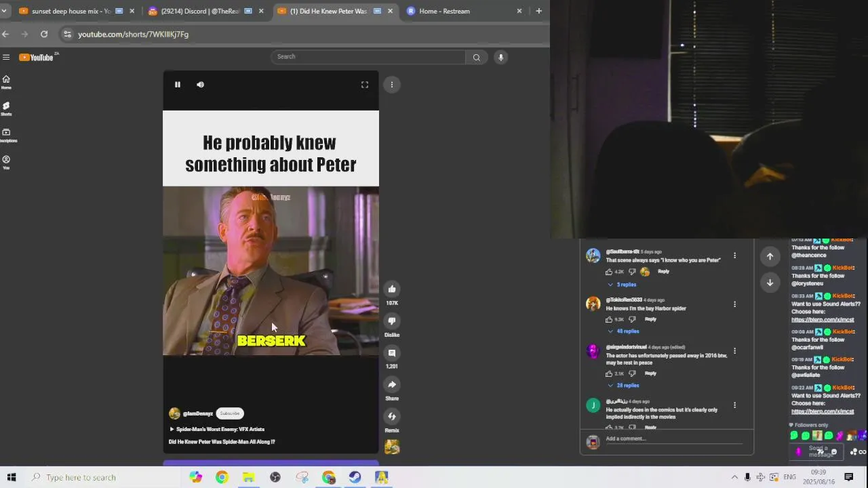Open blerp.com link in 09:22 AM chat message
Viewport: 868px width, 488px height.
823,411
